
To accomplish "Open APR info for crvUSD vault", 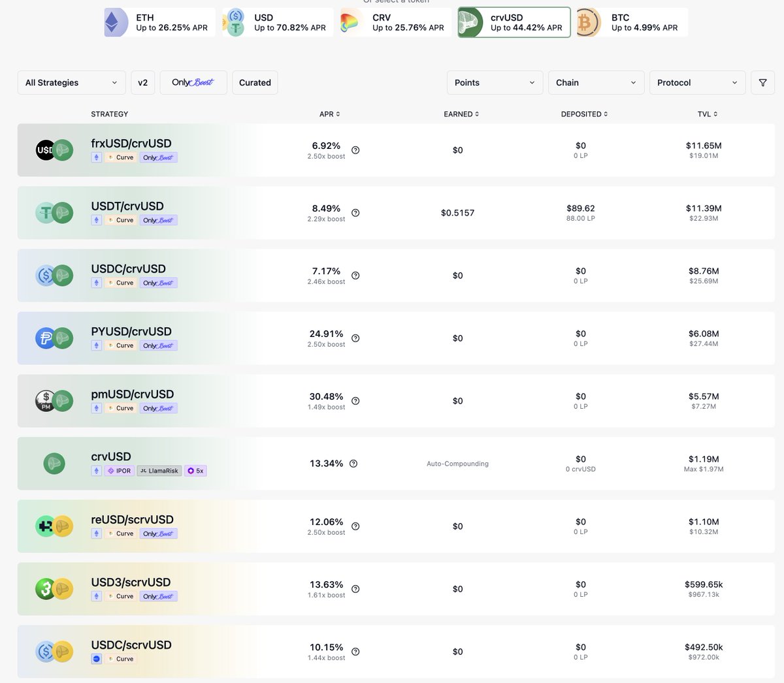I will click(353, 464).
